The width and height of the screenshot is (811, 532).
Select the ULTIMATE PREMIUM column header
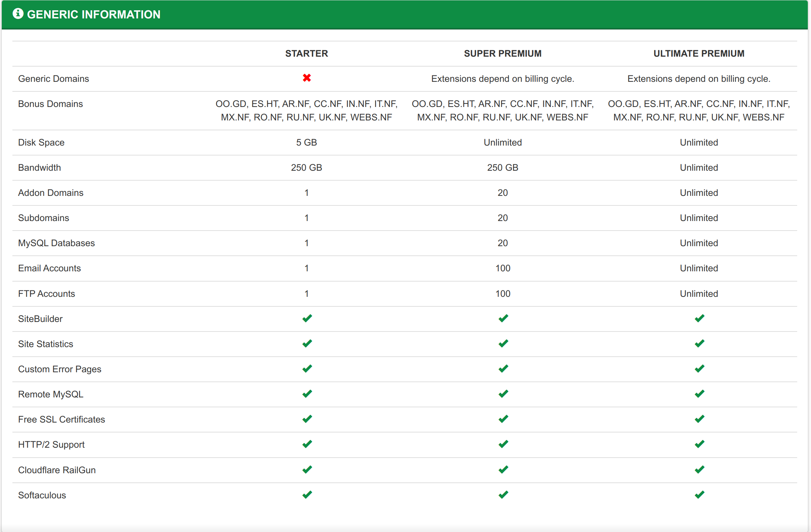(x=698, y=53)
